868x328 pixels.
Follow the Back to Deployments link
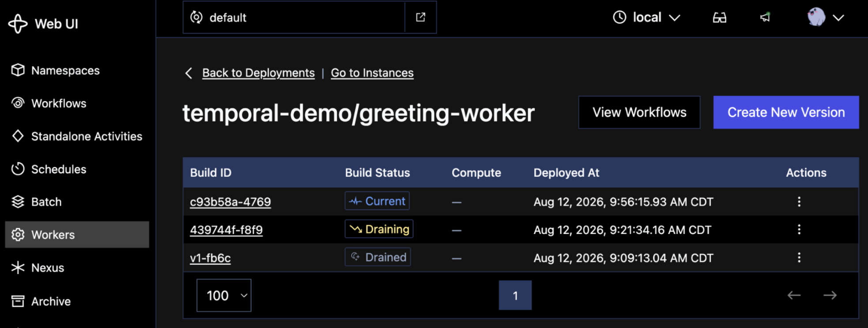(258, 72)
